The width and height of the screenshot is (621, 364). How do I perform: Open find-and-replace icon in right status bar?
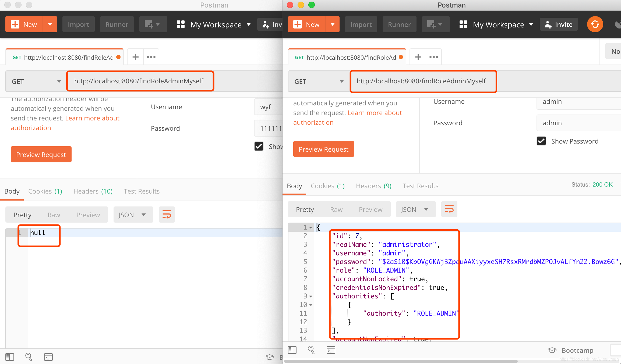point(311,350)
